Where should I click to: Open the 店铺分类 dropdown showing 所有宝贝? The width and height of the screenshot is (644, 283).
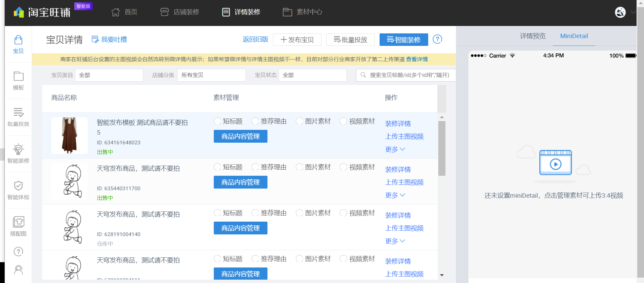pyautogui.click(x=211, y=75)
